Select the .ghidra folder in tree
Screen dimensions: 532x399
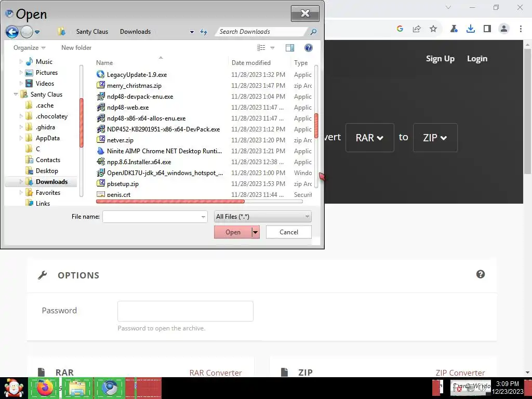[x=45, y=127]
